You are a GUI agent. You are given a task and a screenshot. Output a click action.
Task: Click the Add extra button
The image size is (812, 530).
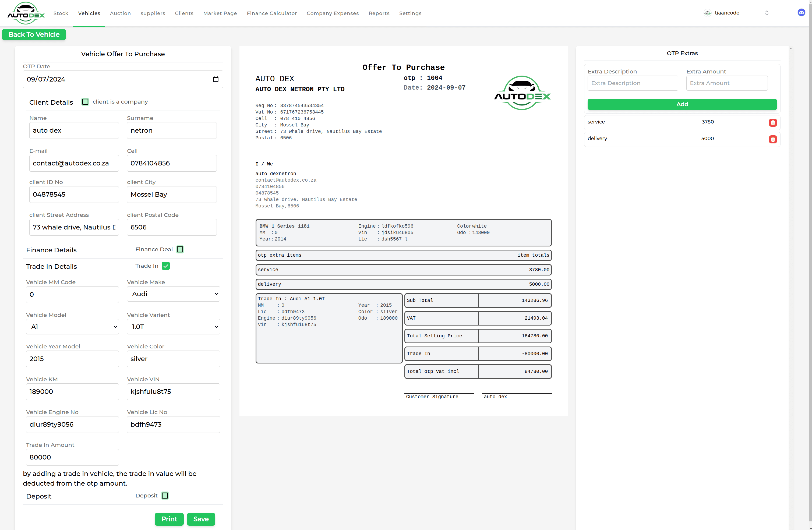(682, 104)
